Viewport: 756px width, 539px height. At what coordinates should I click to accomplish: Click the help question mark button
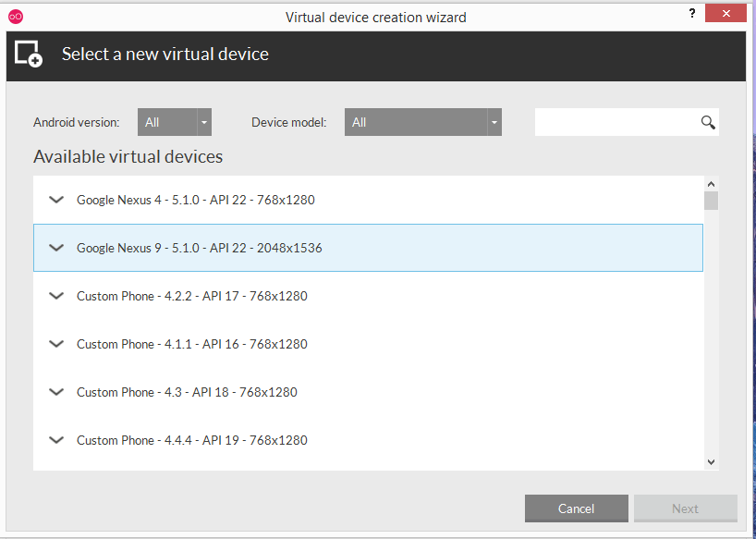(692, 13)
